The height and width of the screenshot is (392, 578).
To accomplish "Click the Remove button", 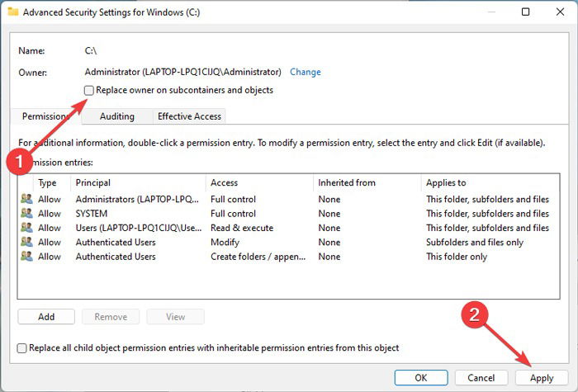I will (x=111, y=317).
